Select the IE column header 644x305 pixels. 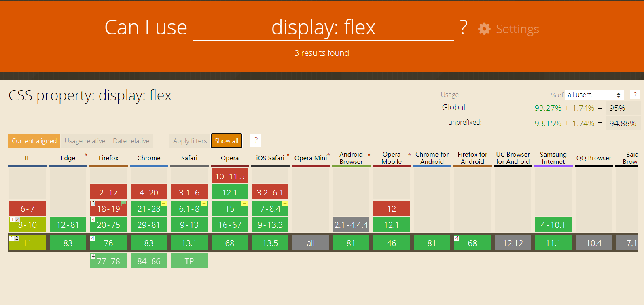tap(28, 158)
